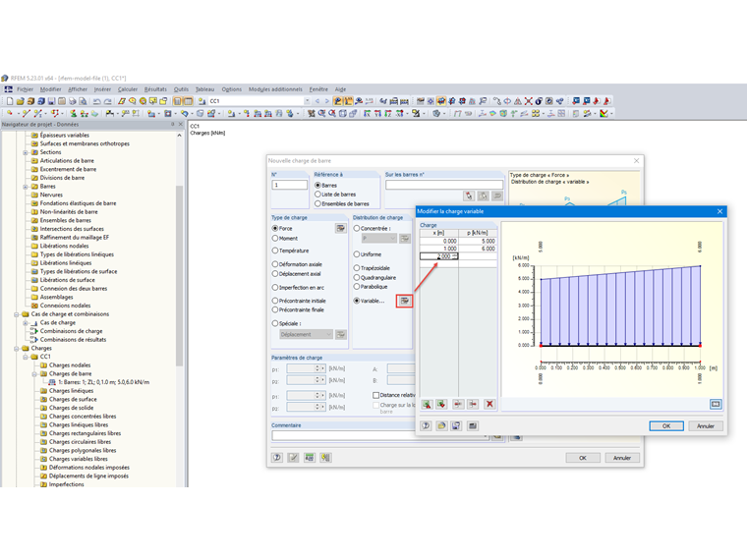Click table cell with p value 6.000

[x=478, y=249]
